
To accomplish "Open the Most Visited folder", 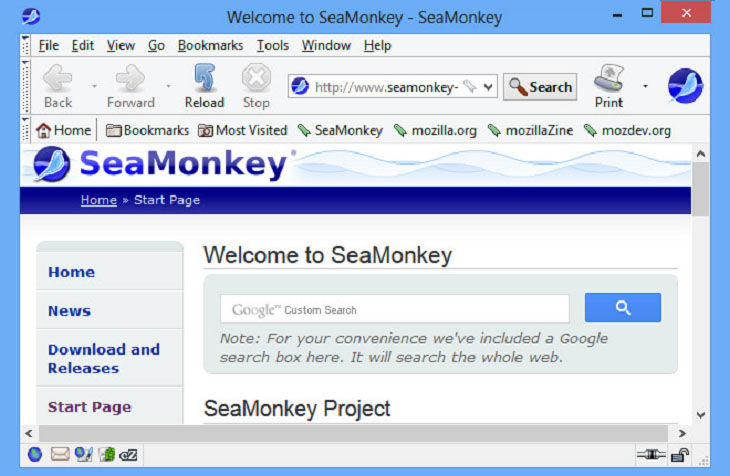I will point(243,130).
